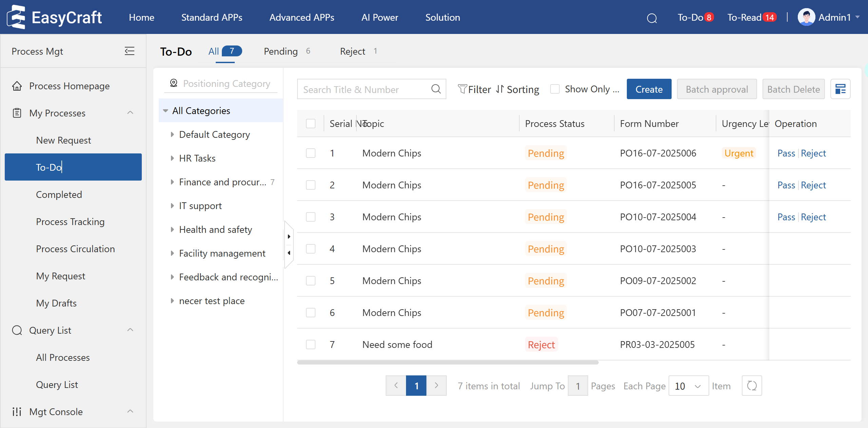This screenshot has width=868, height=428.
Task: Click Pass link for PO16-07-2025006
Action: (x=786, y=153)
